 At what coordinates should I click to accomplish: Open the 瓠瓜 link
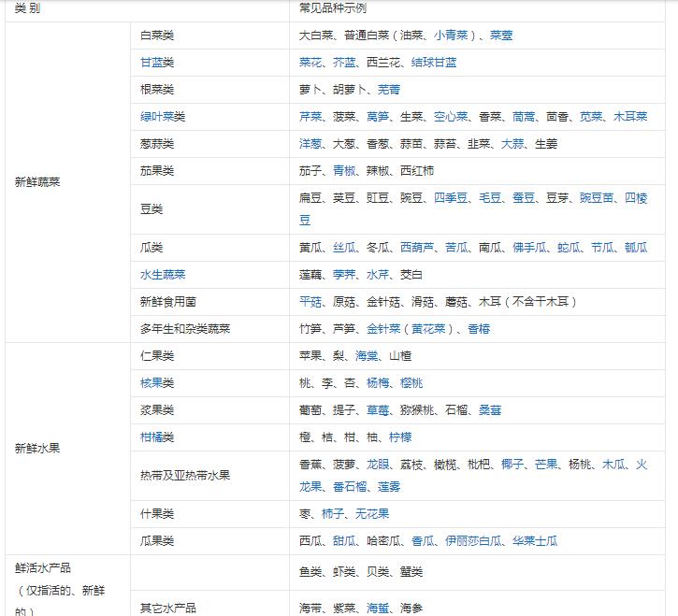click(636, 248)
